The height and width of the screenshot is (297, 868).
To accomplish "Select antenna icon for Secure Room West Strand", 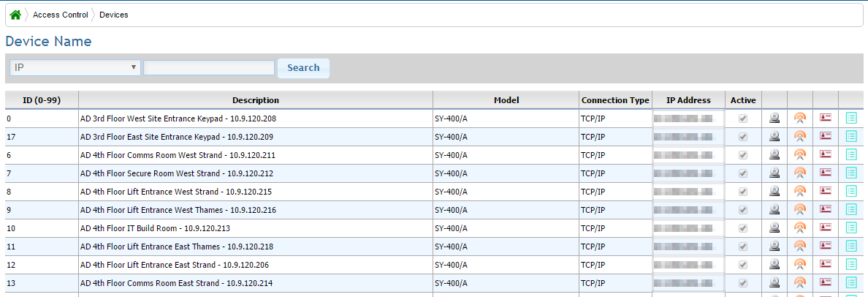I will pyautogui.click(x=800, y=173).
